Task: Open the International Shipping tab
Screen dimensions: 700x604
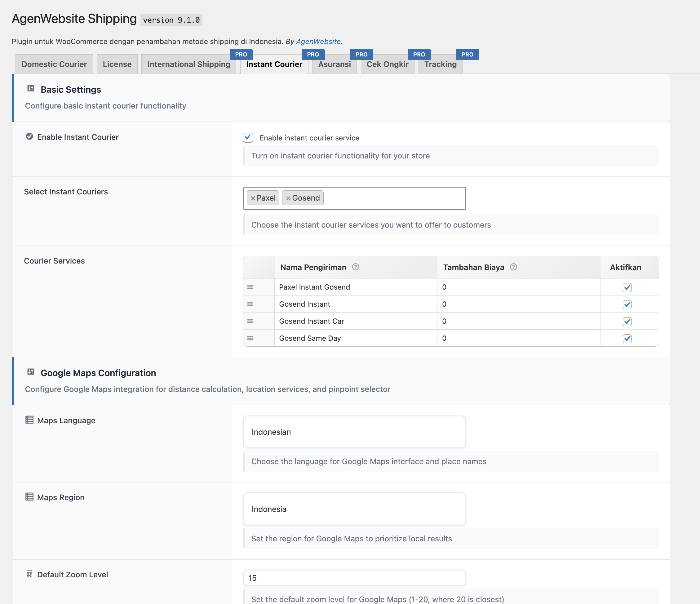Action: click(188, 64)
